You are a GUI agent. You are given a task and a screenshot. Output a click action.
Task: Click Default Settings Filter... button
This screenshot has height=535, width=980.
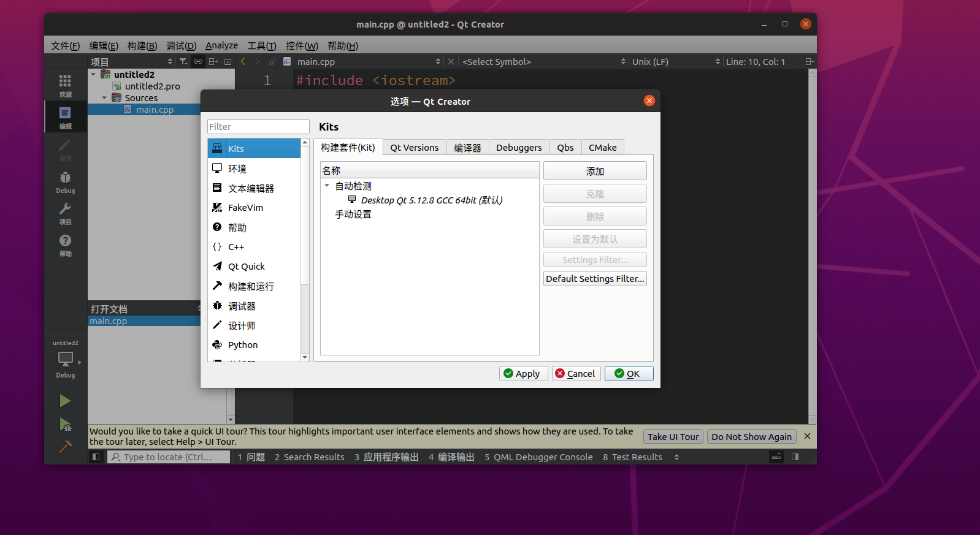coord(595,278)
